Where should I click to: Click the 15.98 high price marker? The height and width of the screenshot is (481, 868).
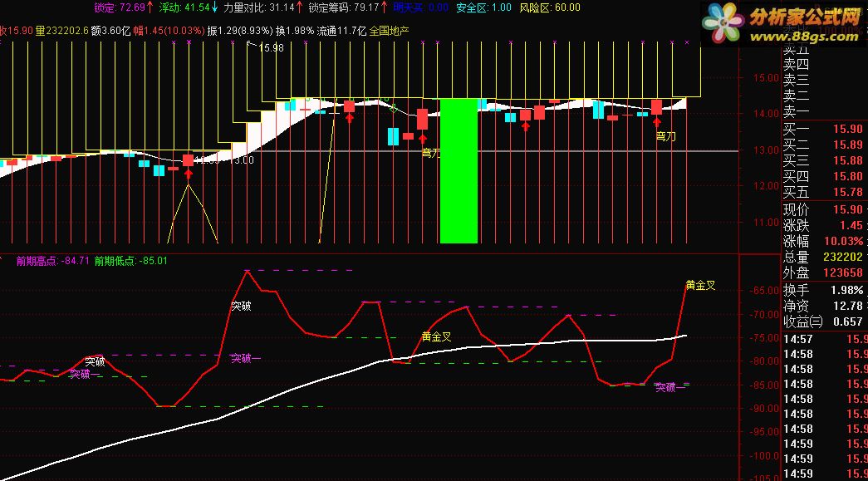pyautogui.click(x=272, y=48)
